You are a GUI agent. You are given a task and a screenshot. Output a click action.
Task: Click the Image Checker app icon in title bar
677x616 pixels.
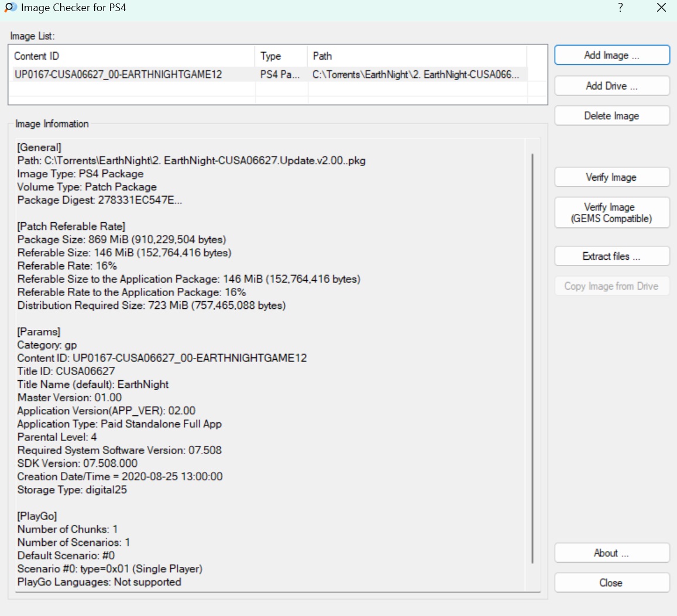coord(11,8)
